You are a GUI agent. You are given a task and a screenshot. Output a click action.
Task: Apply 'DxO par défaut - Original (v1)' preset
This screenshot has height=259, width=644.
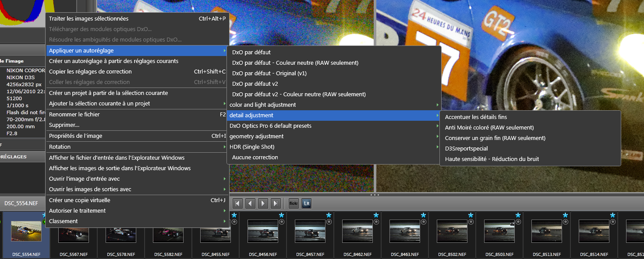pyautogui.click(x=334, y=73)
